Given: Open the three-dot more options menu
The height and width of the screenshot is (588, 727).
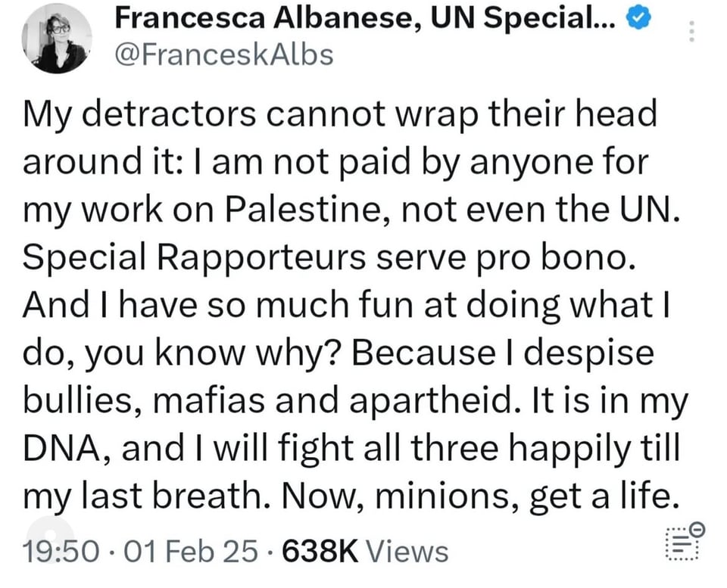Looking at the screenshot, I should click(690, 31).
